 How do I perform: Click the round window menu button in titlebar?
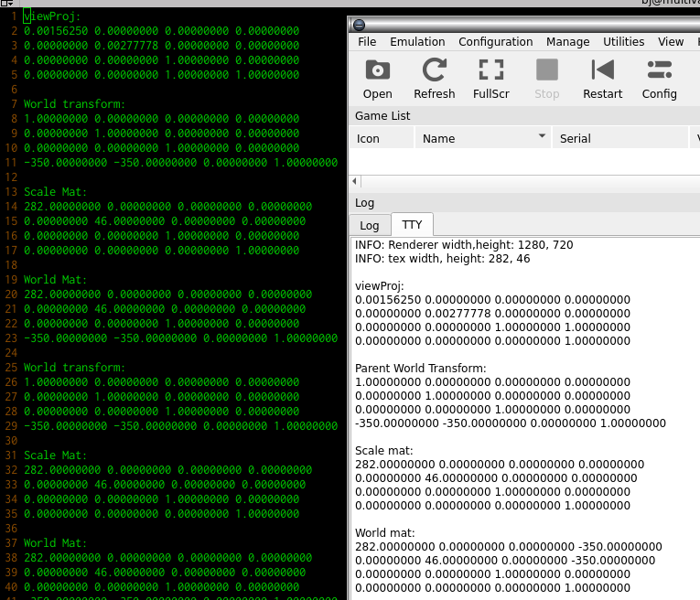(359, 25)
